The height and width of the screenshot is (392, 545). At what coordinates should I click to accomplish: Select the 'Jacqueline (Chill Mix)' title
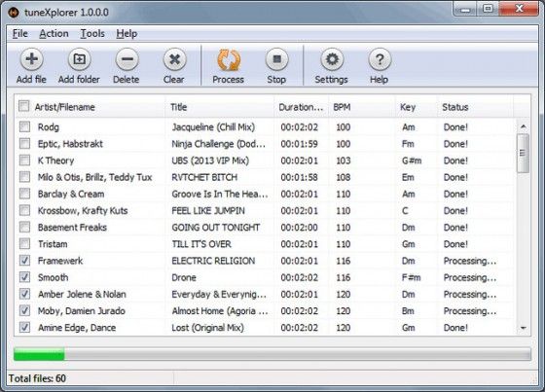(213, 127)
